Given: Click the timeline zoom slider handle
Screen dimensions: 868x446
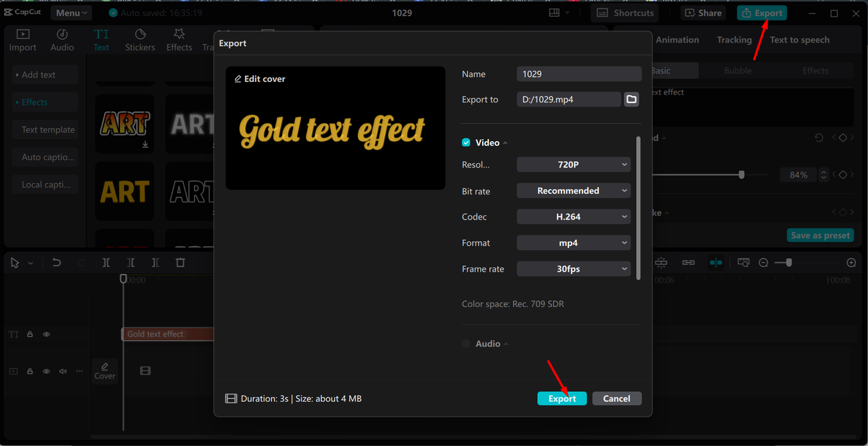Looking at the screenshot, I should (788, 262).
